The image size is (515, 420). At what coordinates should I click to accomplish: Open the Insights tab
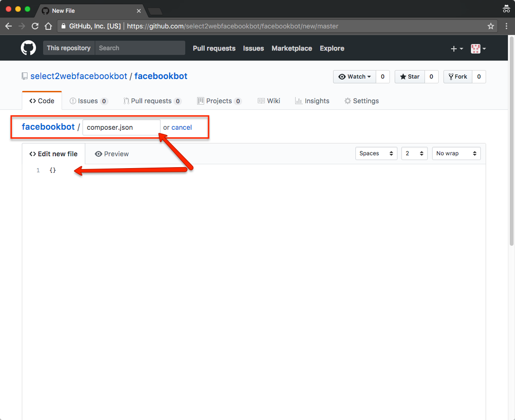click(x=312, y=101)
